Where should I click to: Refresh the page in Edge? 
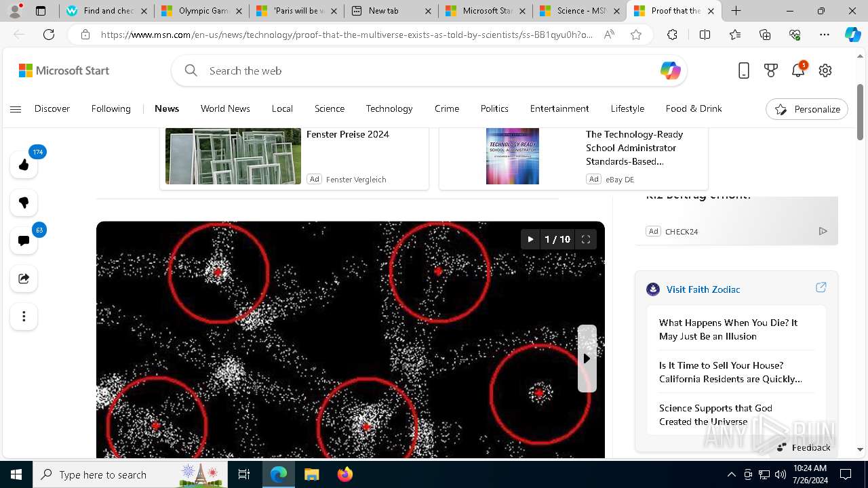coord(49,35)
